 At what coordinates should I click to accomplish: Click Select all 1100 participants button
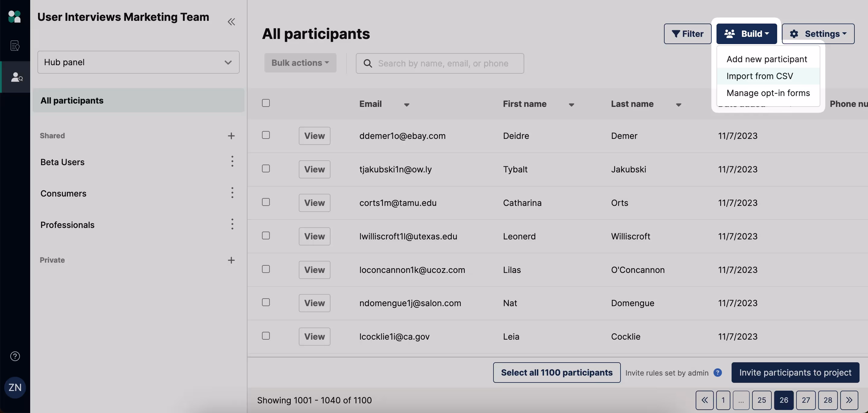(557, 373)
